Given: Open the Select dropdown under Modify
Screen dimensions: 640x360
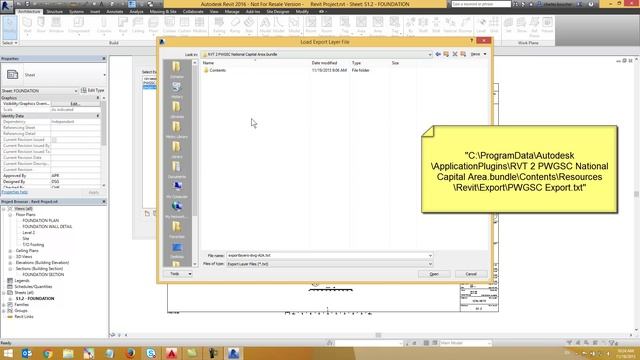Looking at the screenshot, I should click(x=10, y=43).
